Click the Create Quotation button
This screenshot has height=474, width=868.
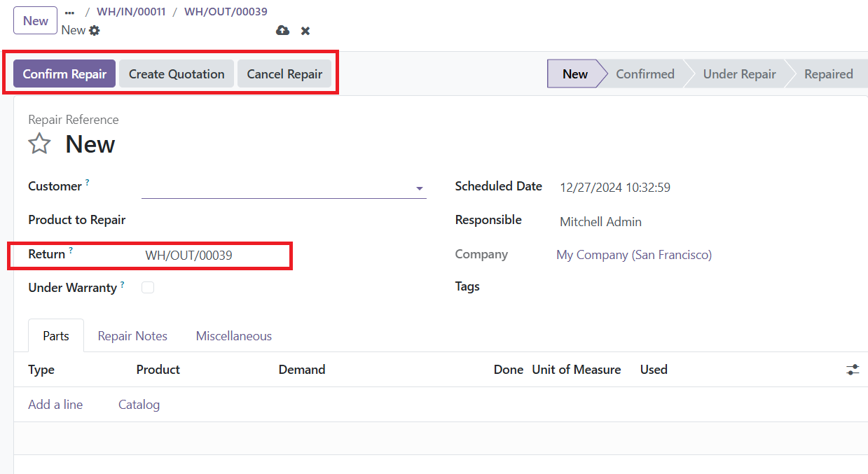point(177,74)
